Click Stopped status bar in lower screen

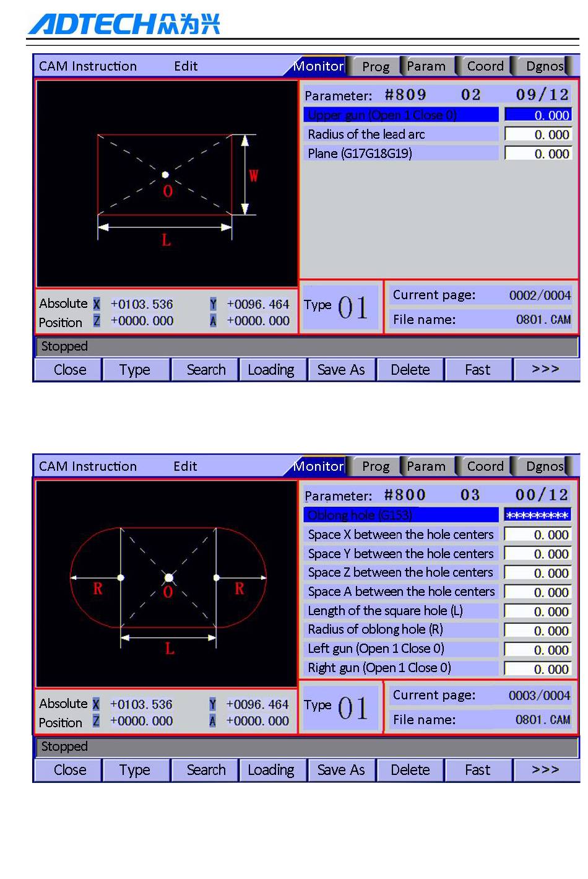[x=306, y=746]
